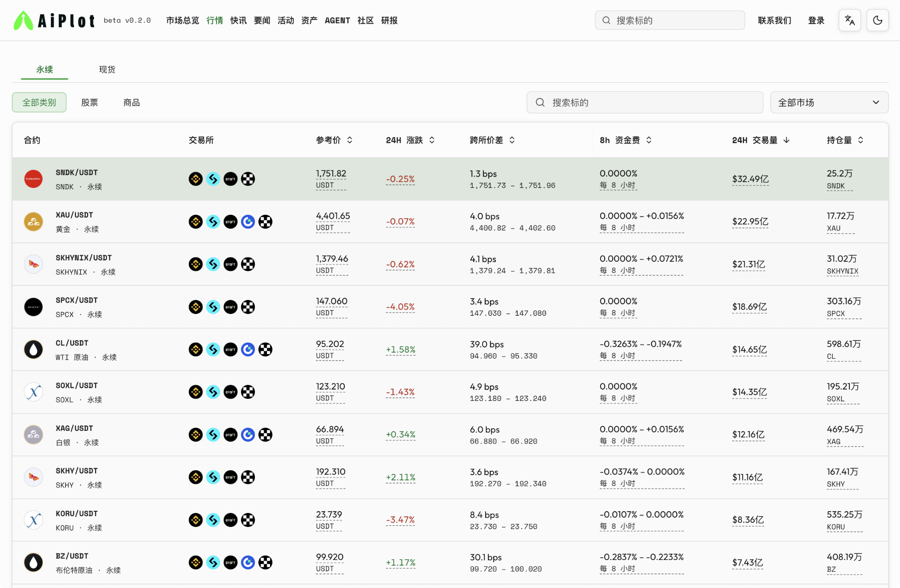Click the SNDK/USDT red asset icon
The height and width of the screenshot is (588, 900).
(x=33, y=179)
